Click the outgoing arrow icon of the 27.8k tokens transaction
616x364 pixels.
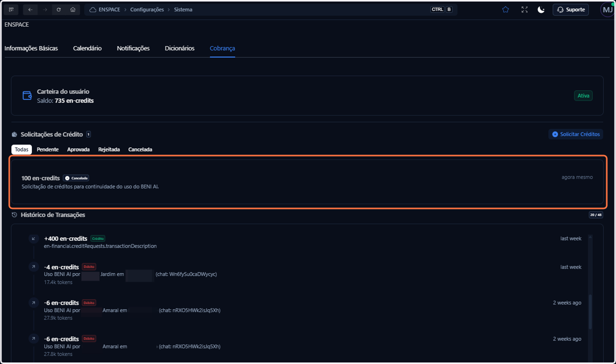33,338
